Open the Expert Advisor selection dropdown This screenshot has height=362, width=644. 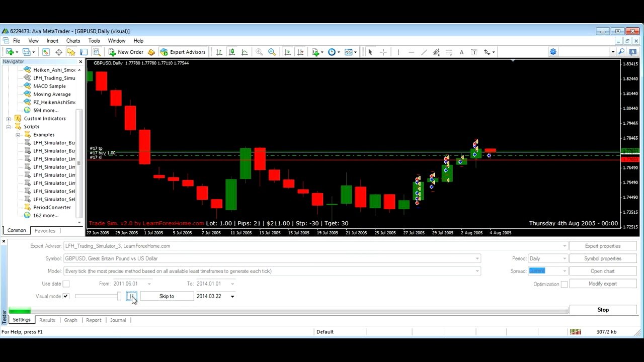pyautogui.click(x=565, y=246)
